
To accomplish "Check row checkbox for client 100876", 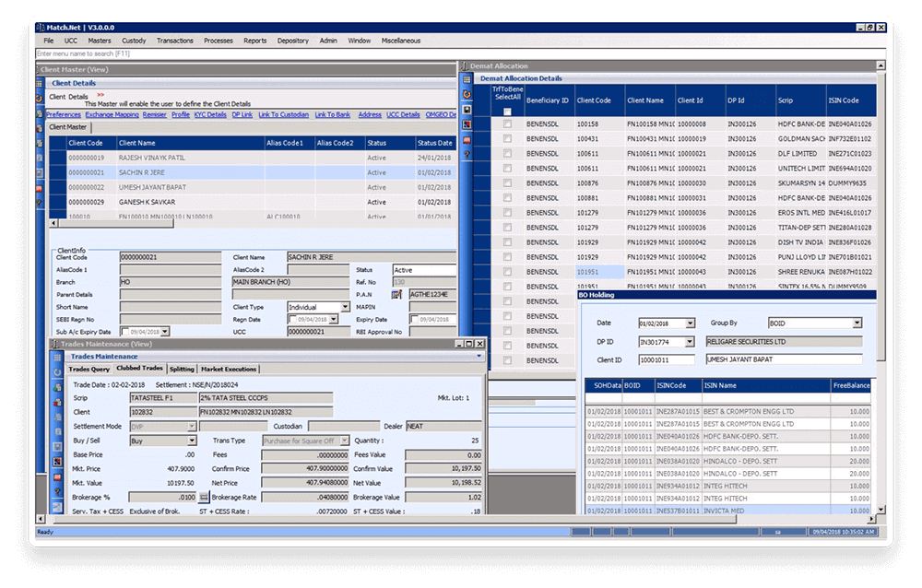I will (507, 182).
